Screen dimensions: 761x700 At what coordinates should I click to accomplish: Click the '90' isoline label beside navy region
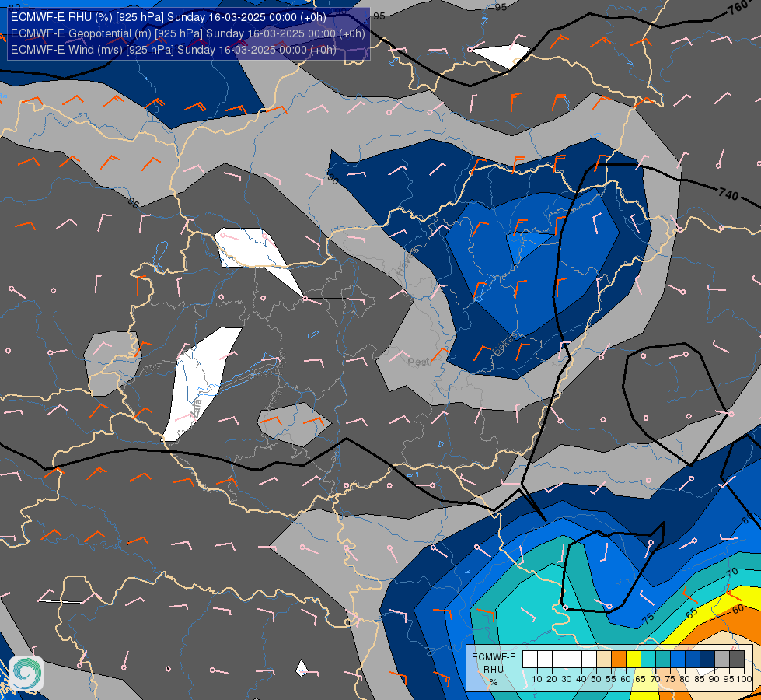click(333, 179)
